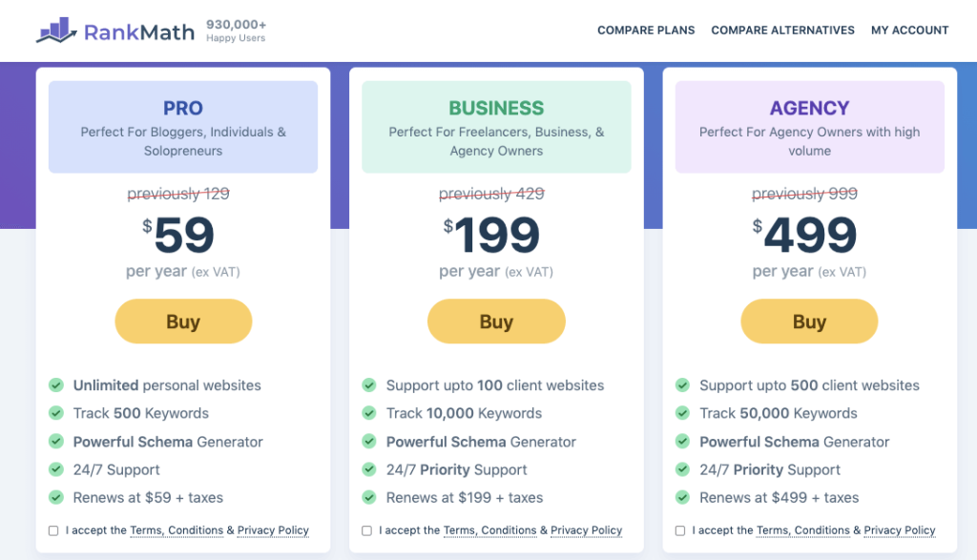Click checkmark beside 24/7 Support in PRO
The height and width of the screenshot is (560, 977).
56,469
